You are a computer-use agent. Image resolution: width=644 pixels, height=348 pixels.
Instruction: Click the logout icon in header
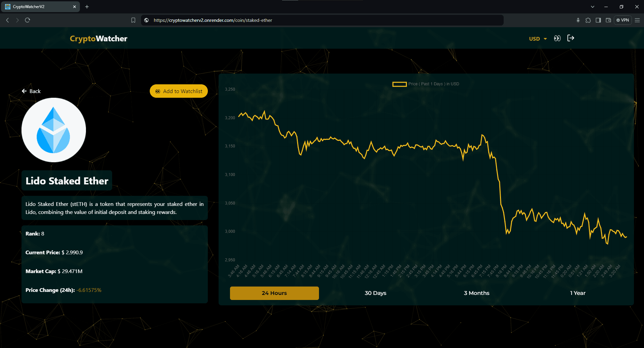pos(570,38)
